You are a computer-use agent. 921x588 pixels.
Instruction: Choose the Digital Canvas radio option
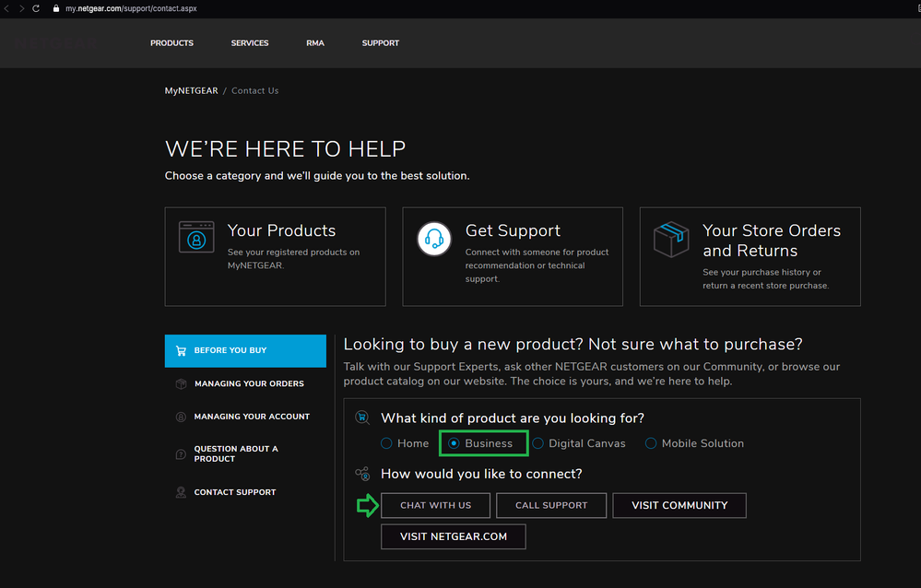[537, 443]
